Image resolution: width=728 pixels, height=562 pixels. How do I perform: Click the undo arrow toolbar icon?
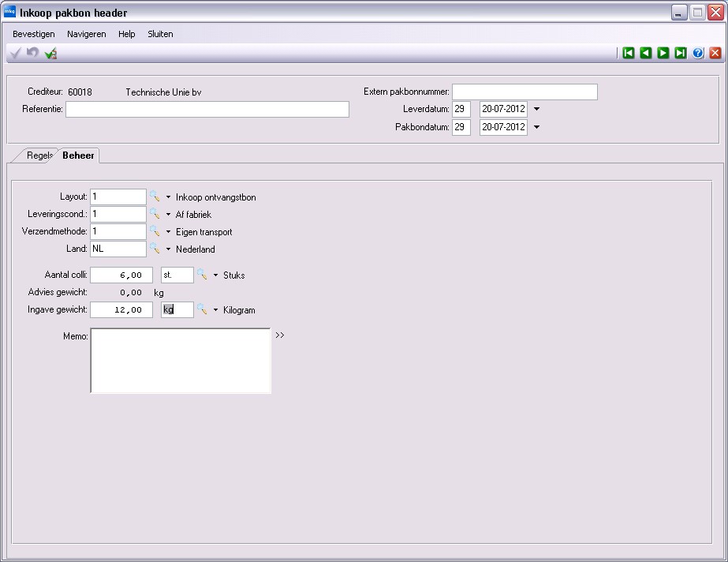[x=32, y=53]
